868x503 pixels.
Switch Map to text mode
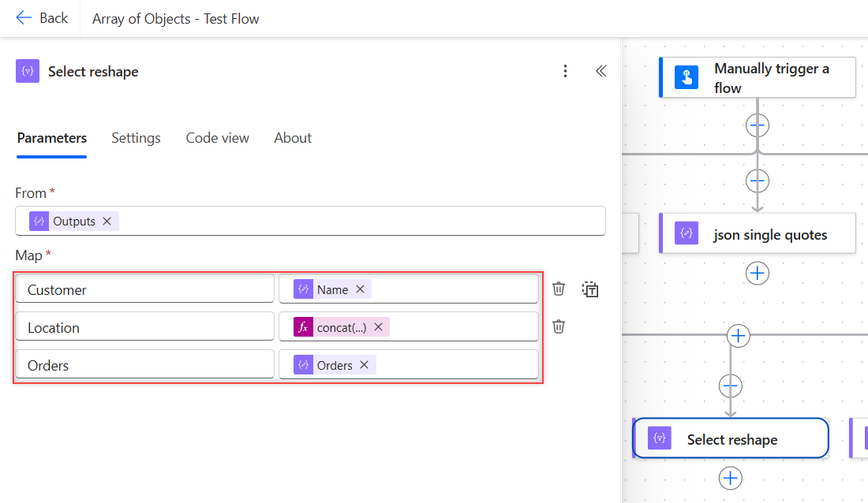[x=590, y=289]
